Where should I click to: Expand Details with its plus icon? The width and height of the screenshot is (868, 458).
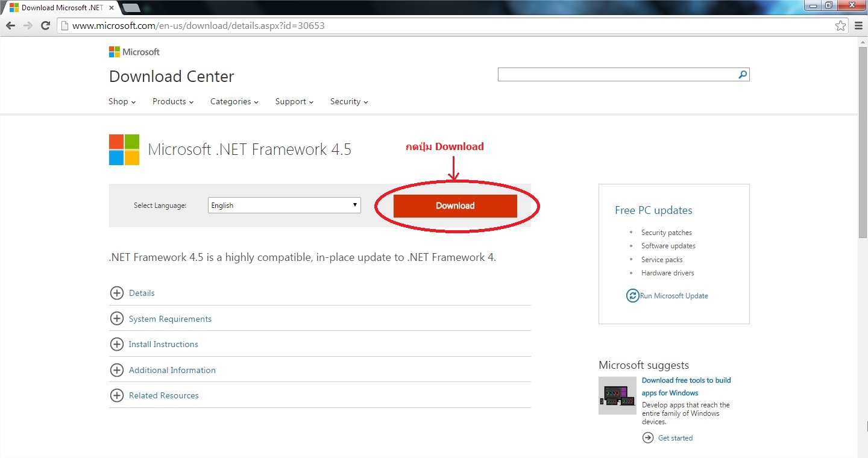(x=116, y=293)
